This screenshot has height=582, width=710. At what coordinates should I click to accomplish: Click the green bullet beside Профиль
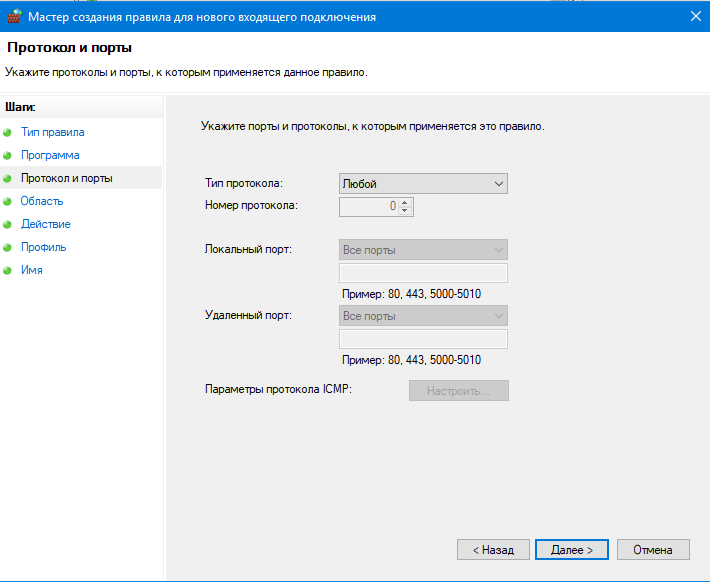(8, 248)
